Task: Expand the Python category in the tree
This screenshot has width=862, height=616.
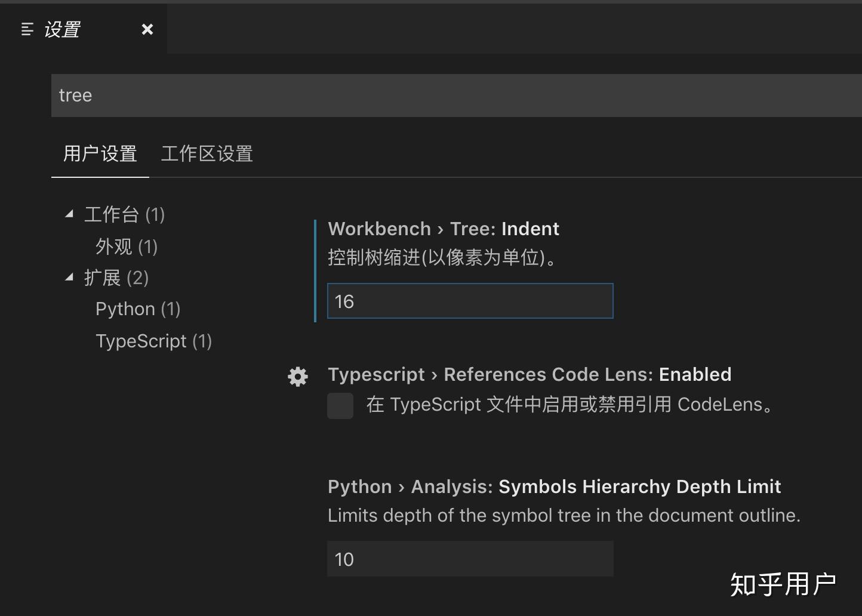Action: (138, 309)
